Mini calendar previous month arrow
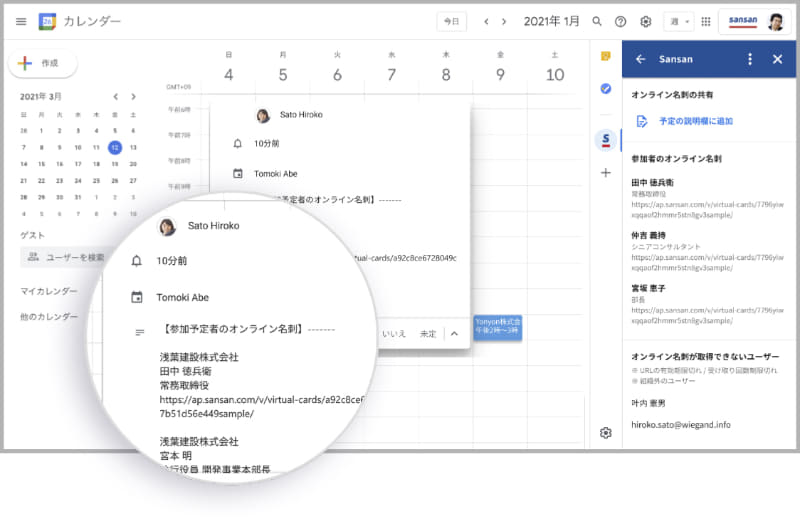 click(116, 96)
